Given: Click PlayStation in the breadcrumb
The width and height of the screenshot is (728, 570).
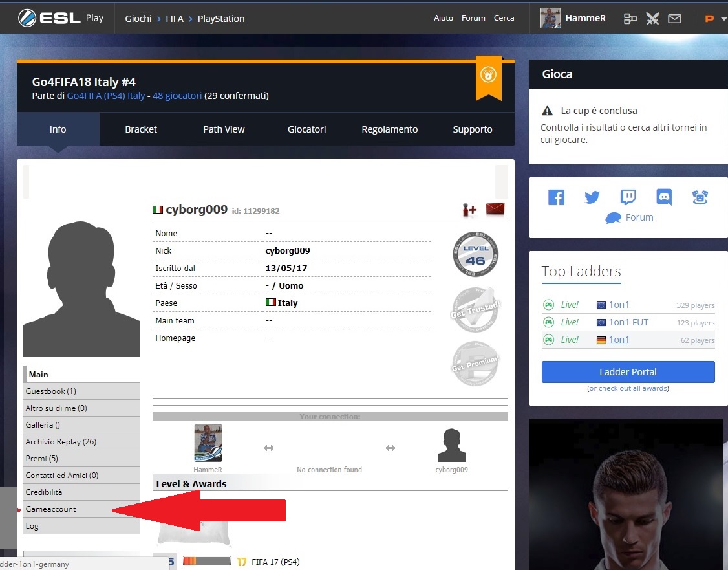Looking at the screenshot, I should (x=221, y=19).
